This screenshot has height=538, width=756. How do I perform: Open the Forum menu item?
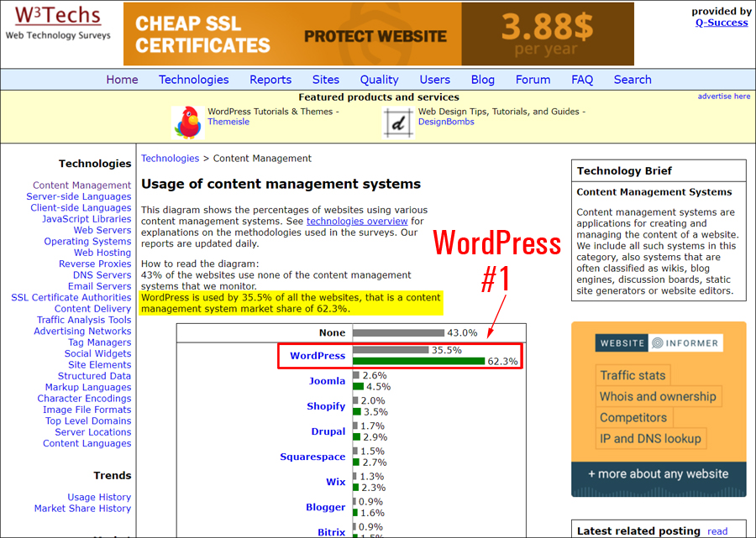[x=533, y=80]
